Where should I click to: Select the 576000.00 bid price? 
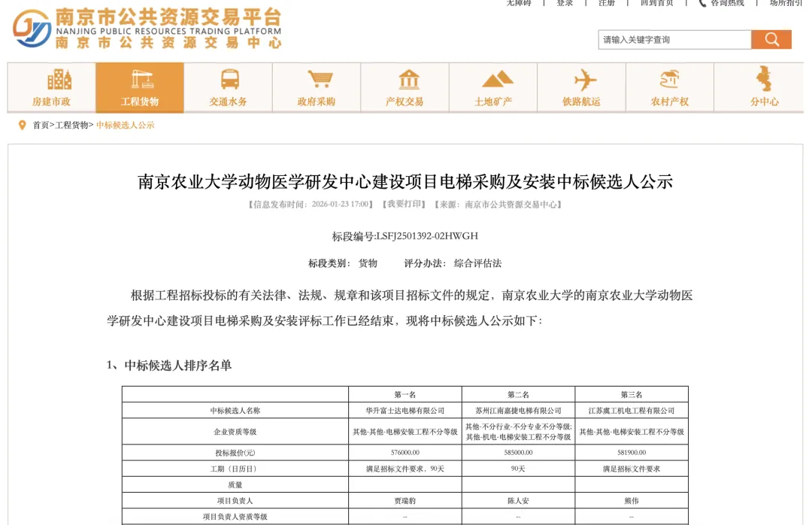[405, 453]
